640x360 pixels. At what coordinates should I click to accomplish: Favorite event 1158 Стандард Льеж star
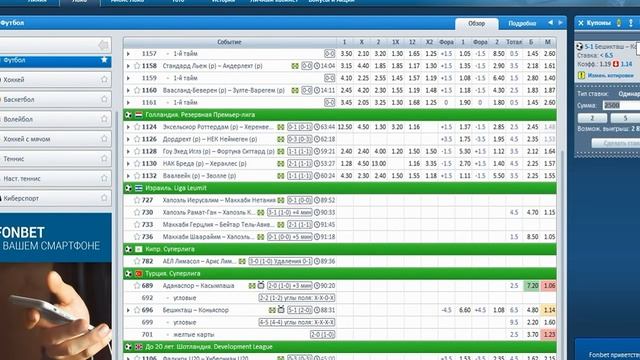point(137,66)
